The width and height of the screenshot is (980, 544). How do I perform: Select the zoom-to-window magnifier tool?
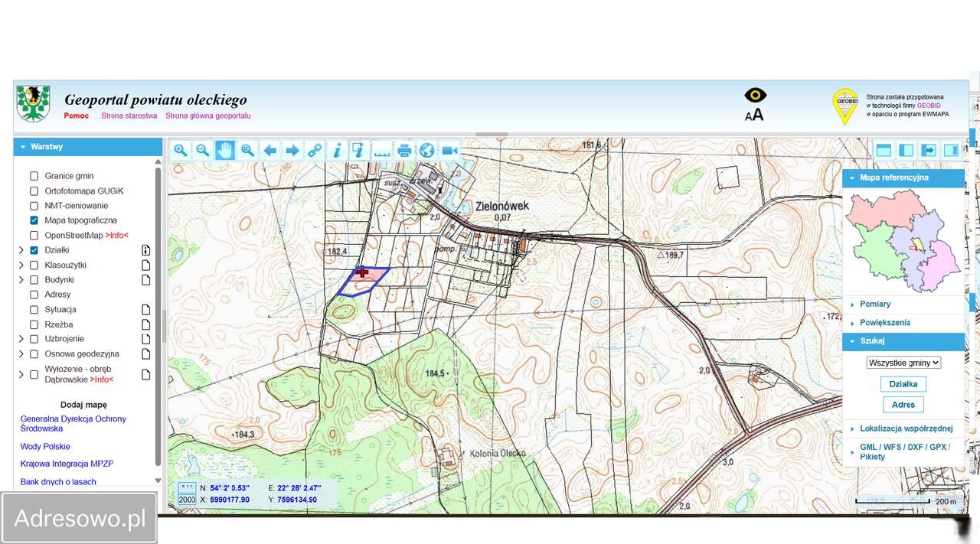[x=247, y=150]
